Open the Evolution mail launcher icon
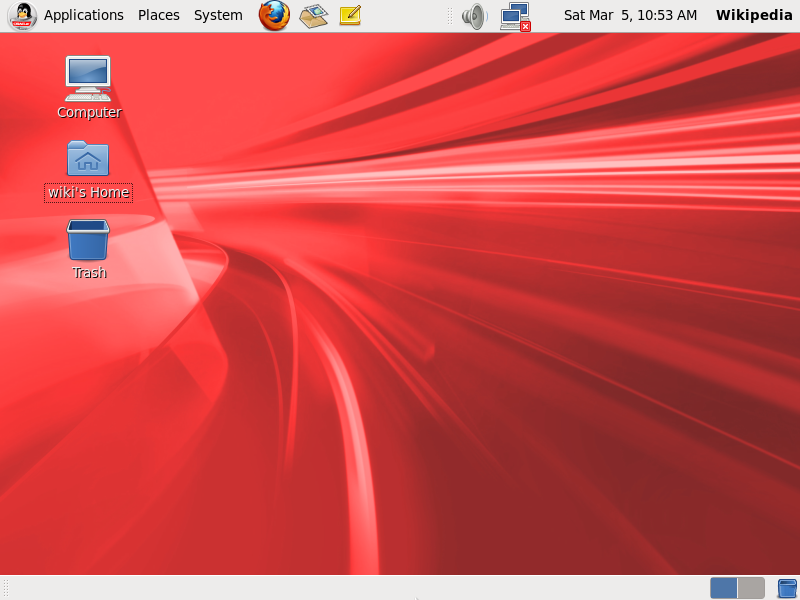 (313, 15)
